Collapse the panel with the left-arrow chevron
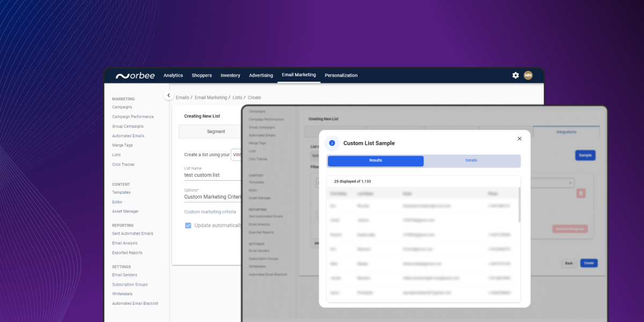Image resolution: width=644 pixels, height=322 pixels. pos(169,94)
